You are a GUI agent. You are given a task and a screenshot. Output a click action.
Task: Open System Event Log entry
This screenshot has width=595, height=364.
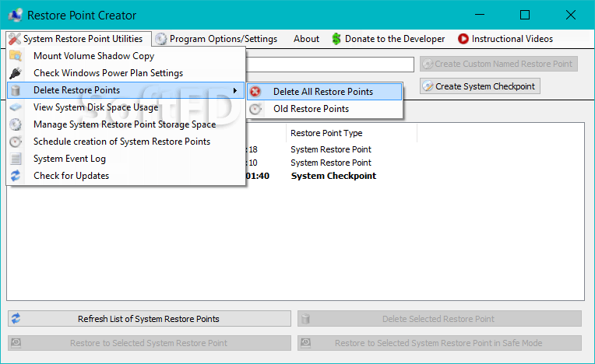tap(125, 159)
